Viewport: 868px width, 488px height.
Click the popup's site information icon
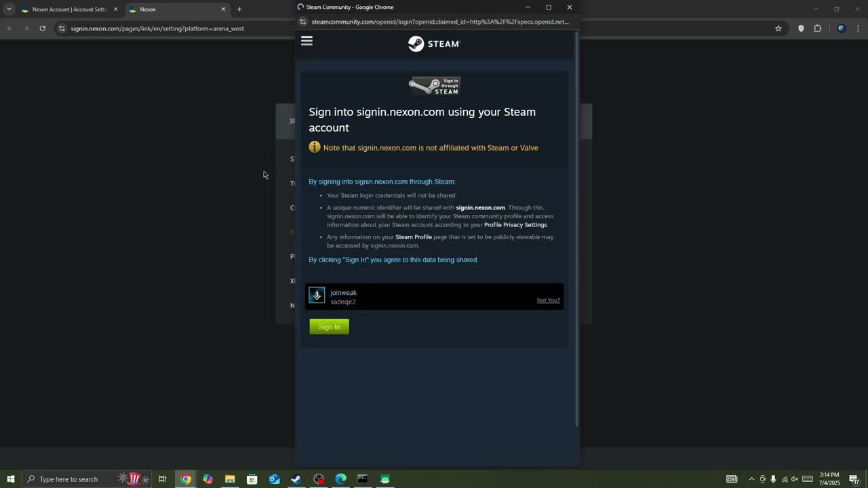coord(304,22)
